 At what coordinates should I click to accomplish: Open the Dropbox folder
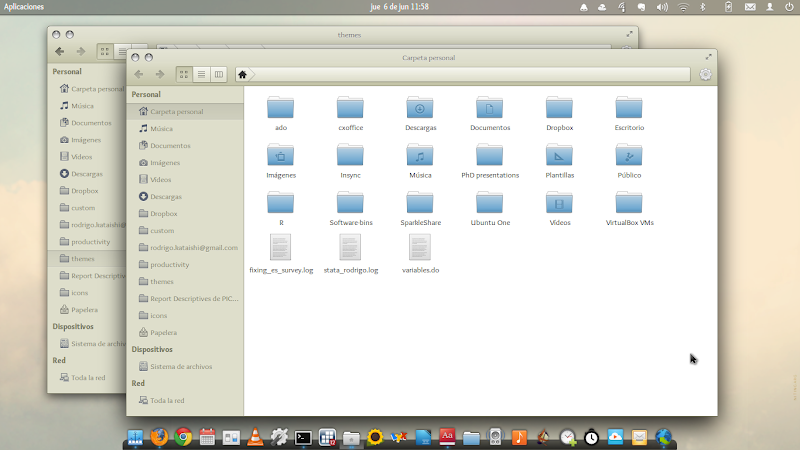pyautogui.click(x=559, y=108)
